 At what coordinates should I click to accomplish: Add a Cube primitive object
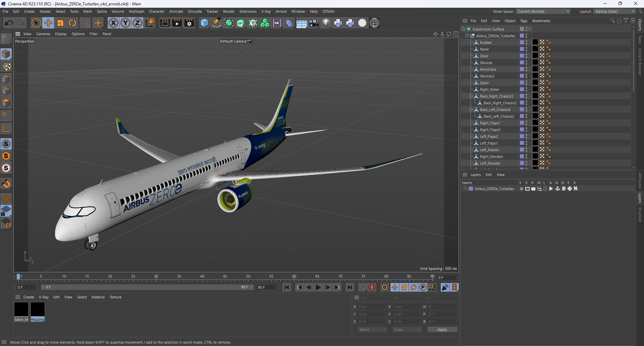click(x=204, y=23)
